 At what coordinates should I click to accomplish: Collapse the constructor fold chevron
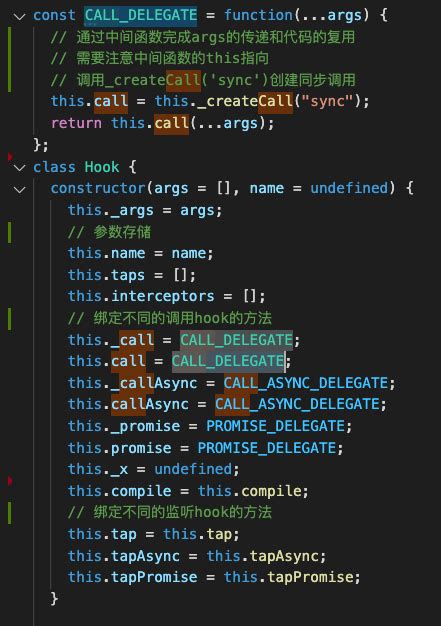[x=19, y=189]
